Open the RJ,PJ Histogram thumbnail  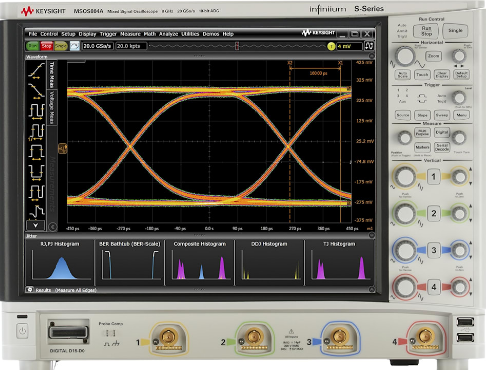(60, 262)
